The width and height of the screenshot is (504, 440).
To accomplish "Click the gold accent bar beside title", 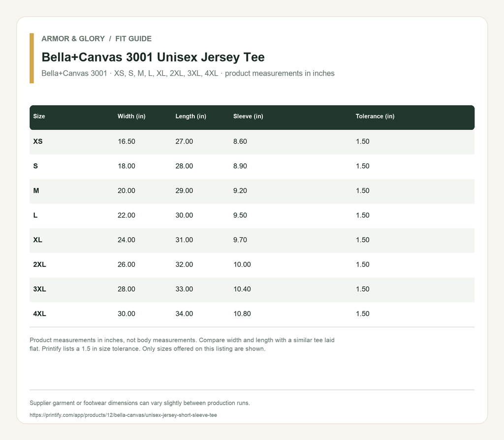I will 31,58.
